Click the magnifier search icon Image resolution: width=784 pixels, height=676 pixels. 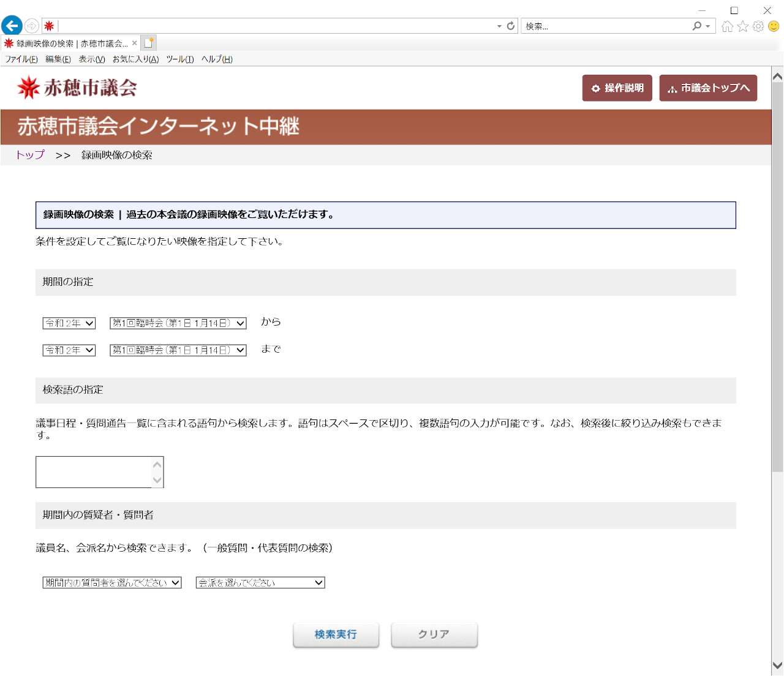tap(697, 26)
